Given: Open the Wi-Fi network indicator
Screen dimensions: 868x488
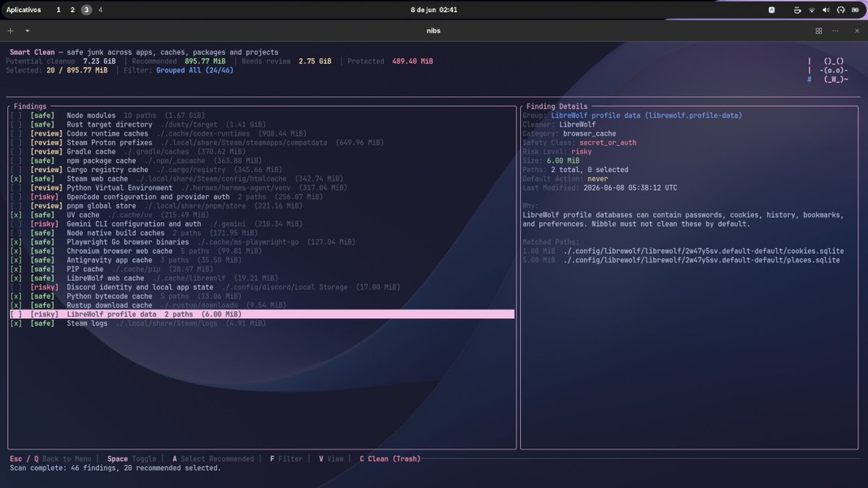Looking at the screenshot, I should tap(812, 10).
